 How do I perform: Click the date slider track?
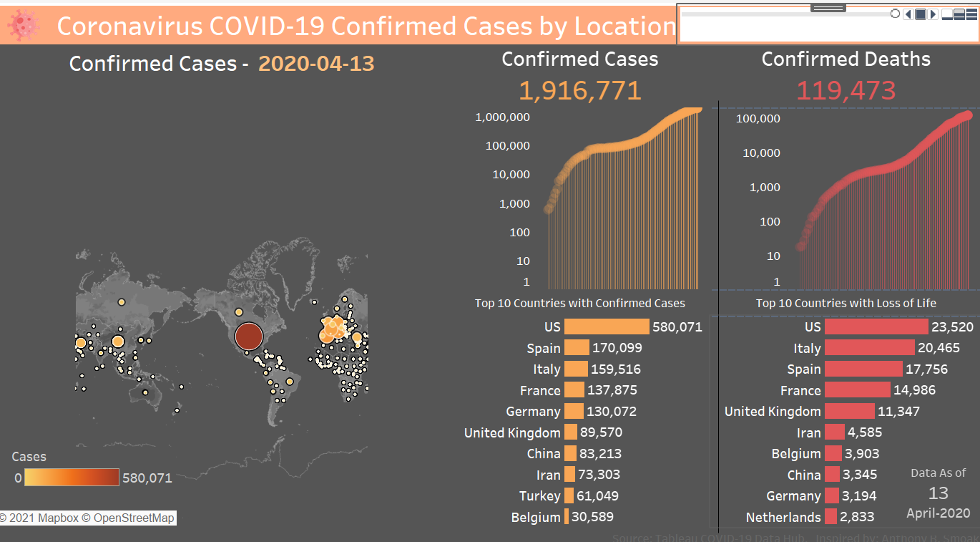[786, 14]
